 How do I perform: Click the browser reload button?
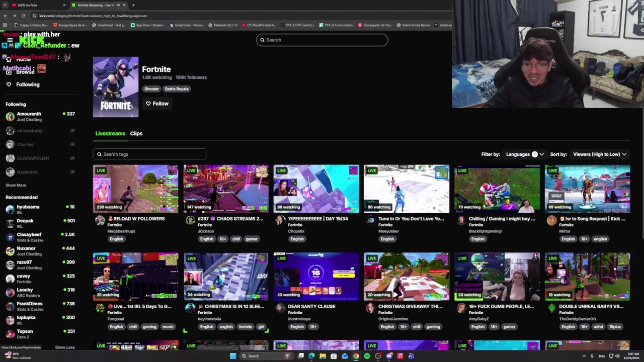point(23,16)
